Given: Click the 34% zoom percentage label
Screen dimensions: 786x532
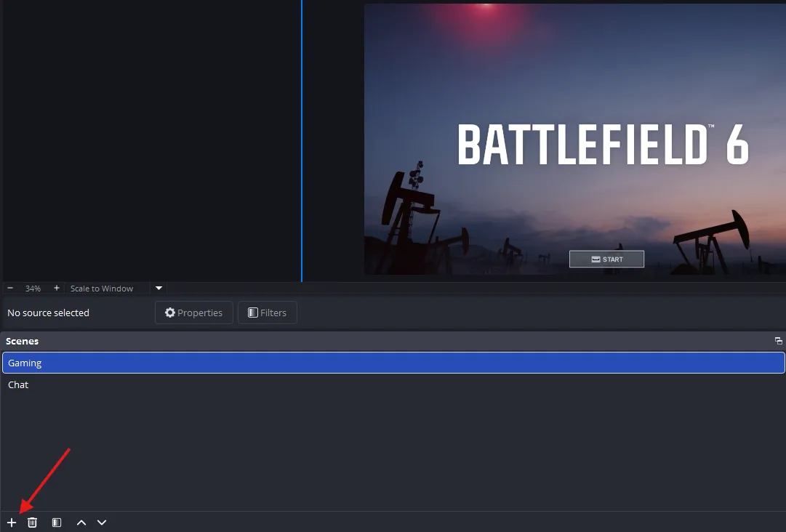Looking at the screenshot, I should (33, 288).
